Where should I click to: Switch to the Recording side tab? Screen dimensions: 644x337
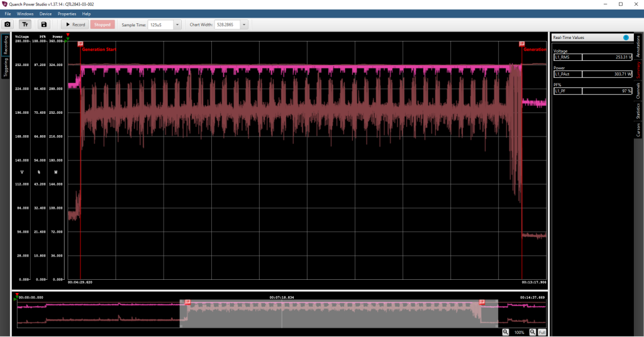6,45
